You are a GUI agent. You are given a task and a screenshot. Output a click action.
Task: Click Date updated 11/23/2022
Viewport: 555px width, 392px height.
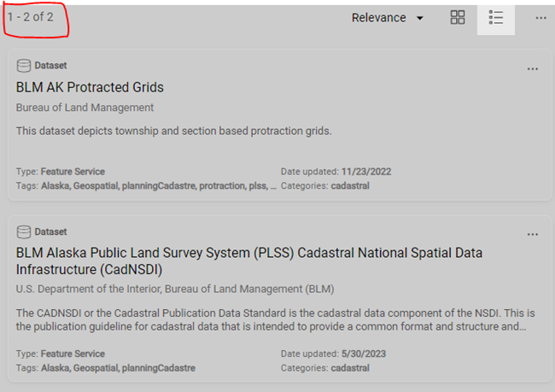tap(336, 172)
